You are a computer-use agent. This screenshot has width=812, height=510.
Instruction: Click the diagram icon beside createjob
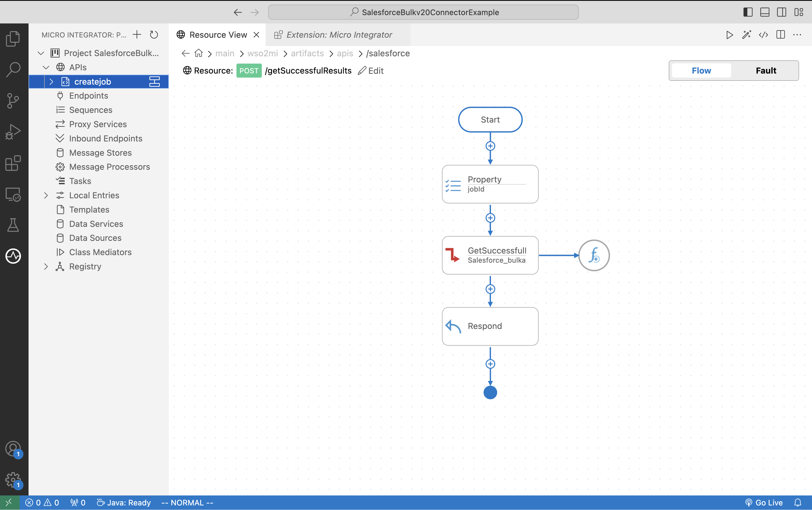pos(154,82)
